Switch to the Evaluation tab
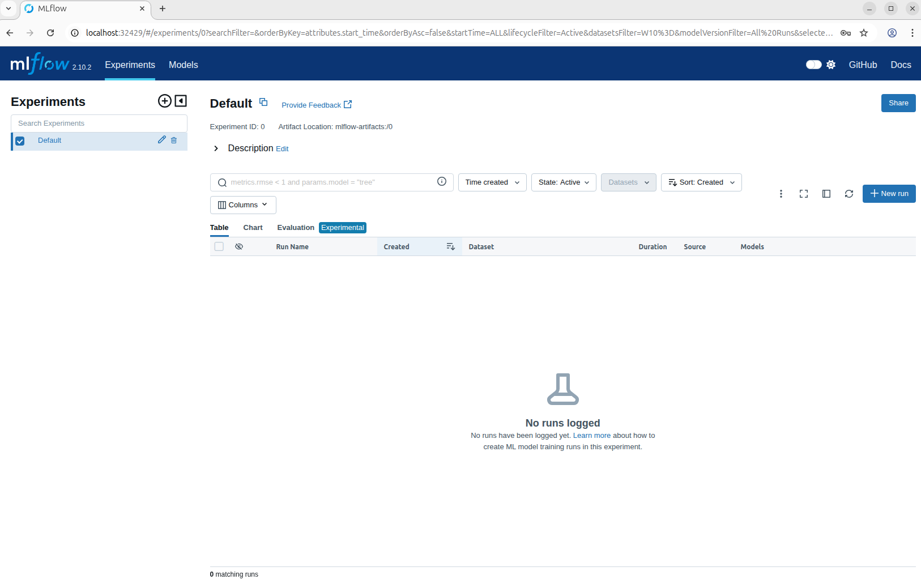921x588 pixels. pyautogui.click(x=296, y=228)
